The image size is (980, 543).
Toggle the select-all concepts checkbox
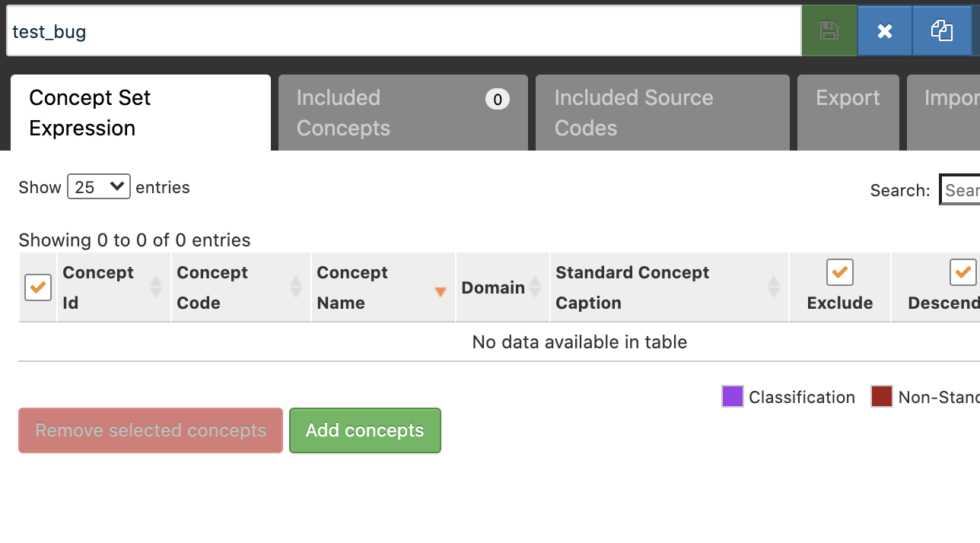pos(37,287)
